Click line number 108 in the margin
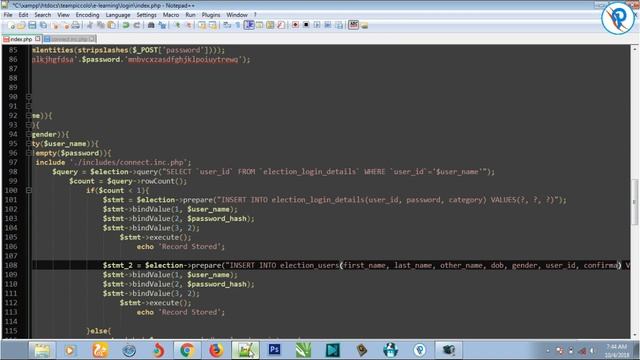 click(x=11, y=265)
